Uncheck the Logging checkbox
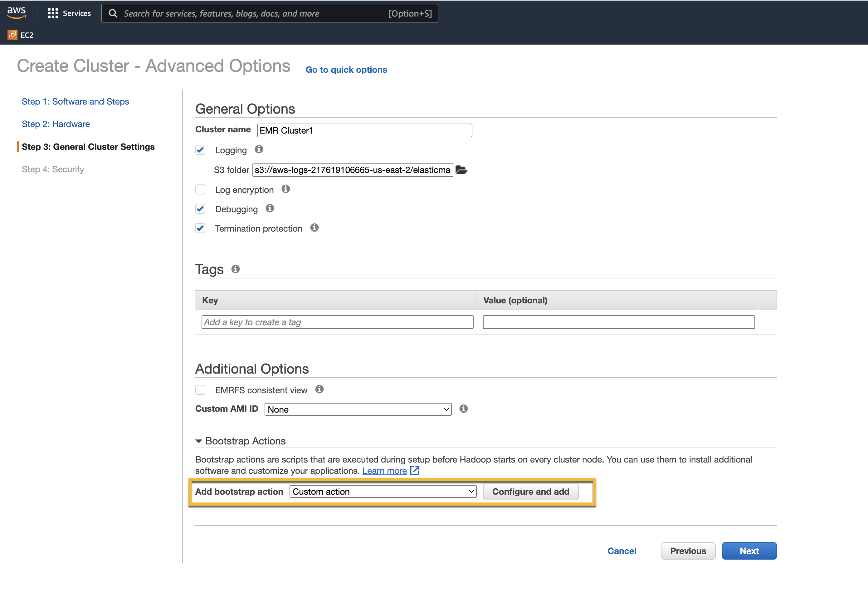868x593 pixels. point(200,150)
